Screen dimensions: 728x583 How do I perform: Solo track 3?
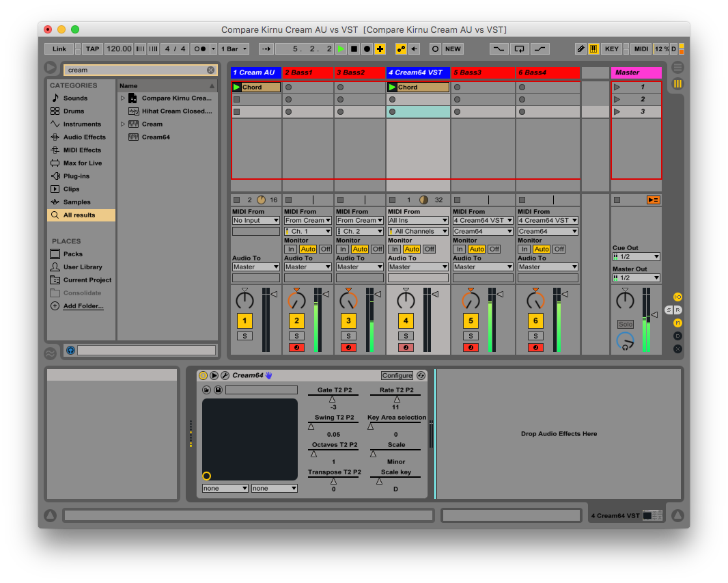pos(349,336)
